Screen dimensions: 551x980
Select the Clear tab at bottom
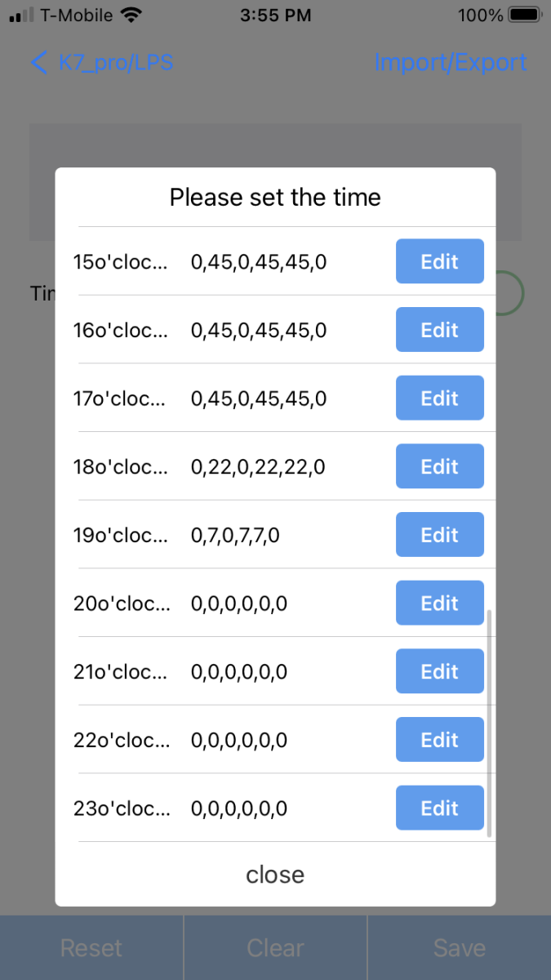[x=275, y=948]
